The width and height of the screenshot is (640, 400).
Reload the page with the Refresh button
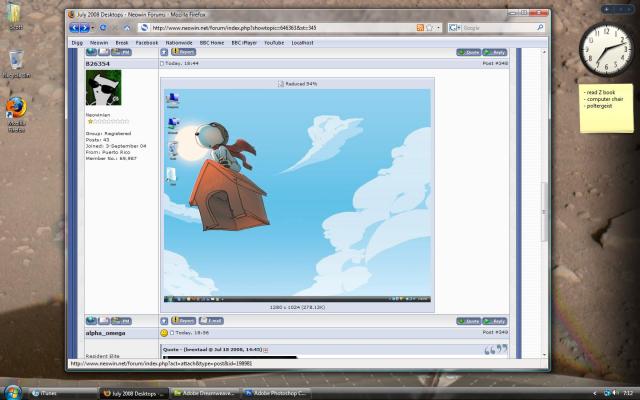pyautogui.click(x=103, y=28)
